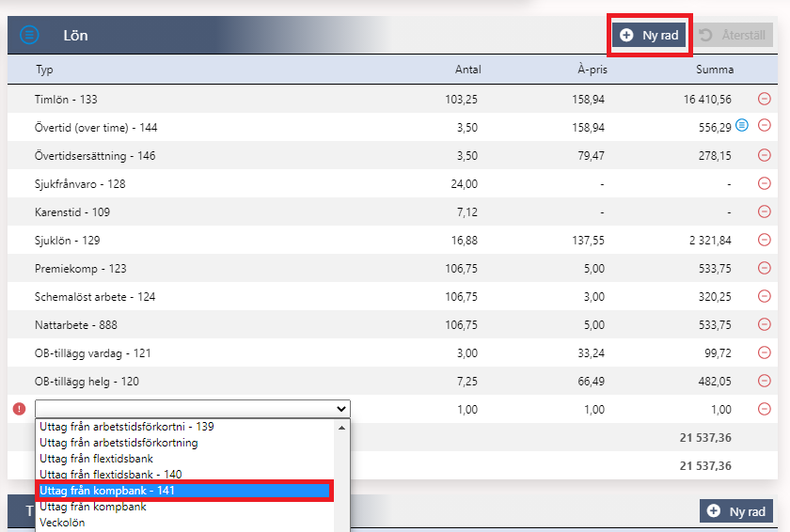790x532 pixels.
Task: Click the Summa value 16 410,56
Action: coord(707,99)
